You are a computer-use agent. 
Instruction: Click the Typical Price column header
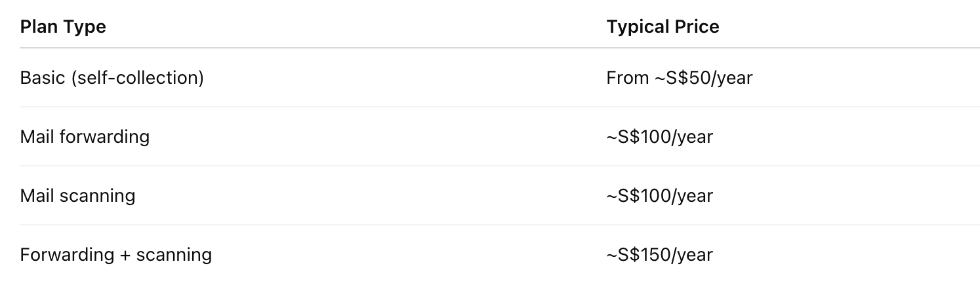(x=663, y=27)
